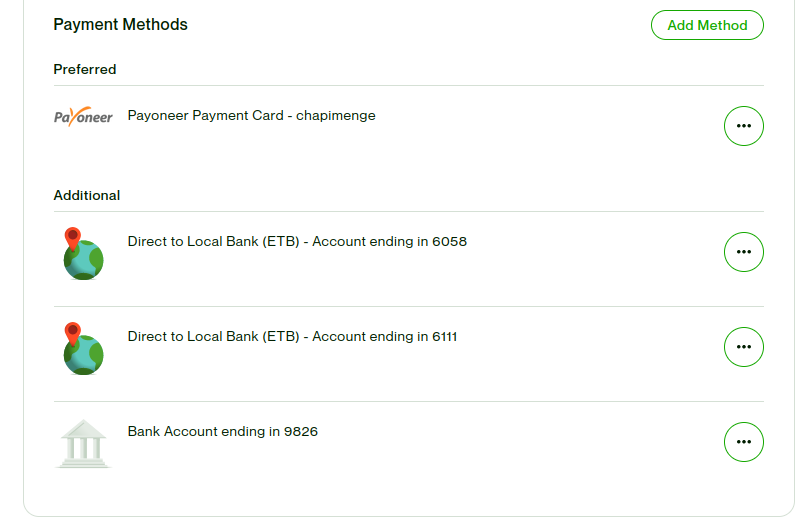Open options for account ending in 6058
This screenshot has width=804, height=521.
[743, 252]
